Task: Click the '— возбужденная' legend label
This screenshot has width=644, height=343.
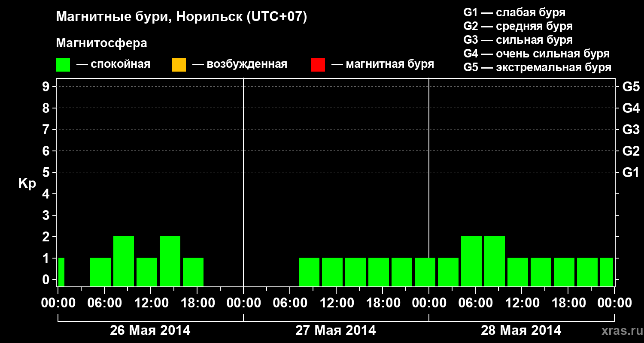Action: click(240, 65)
